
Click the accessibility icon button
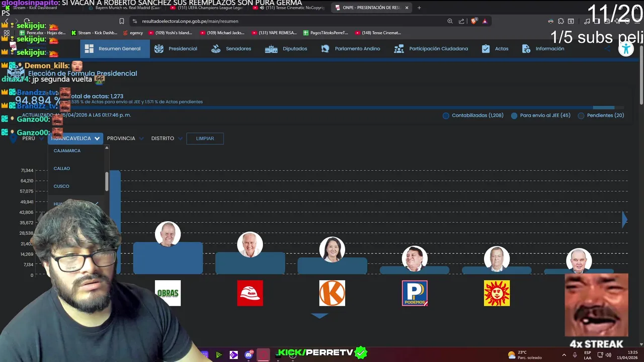[626, 49]
